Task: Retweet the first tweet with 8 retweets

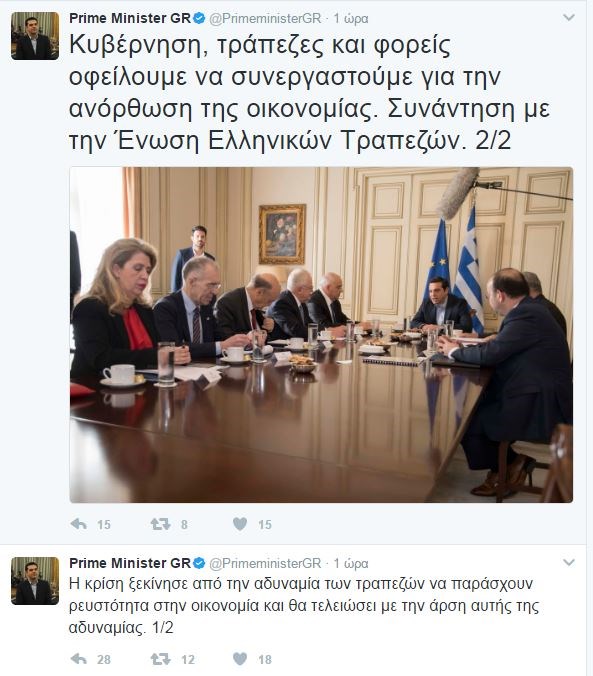Action: click(160, 524)
